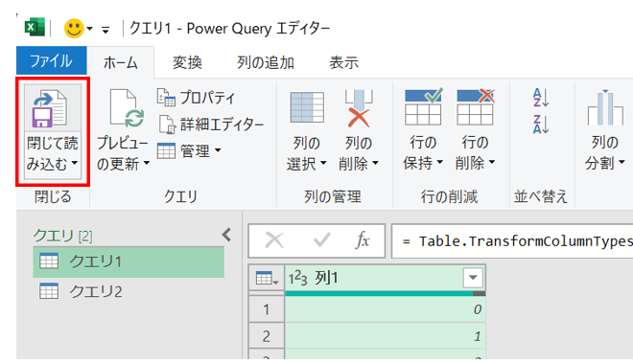Expand the 列の削除 dropdown arrow
This screenshot has height=364, width=633.
375,163
